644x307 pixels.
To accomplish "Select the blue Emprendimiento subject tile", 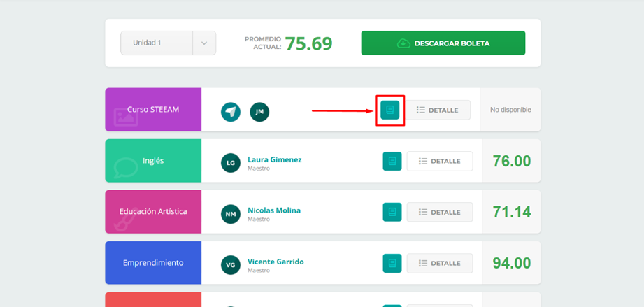I will tap(153, 263).
